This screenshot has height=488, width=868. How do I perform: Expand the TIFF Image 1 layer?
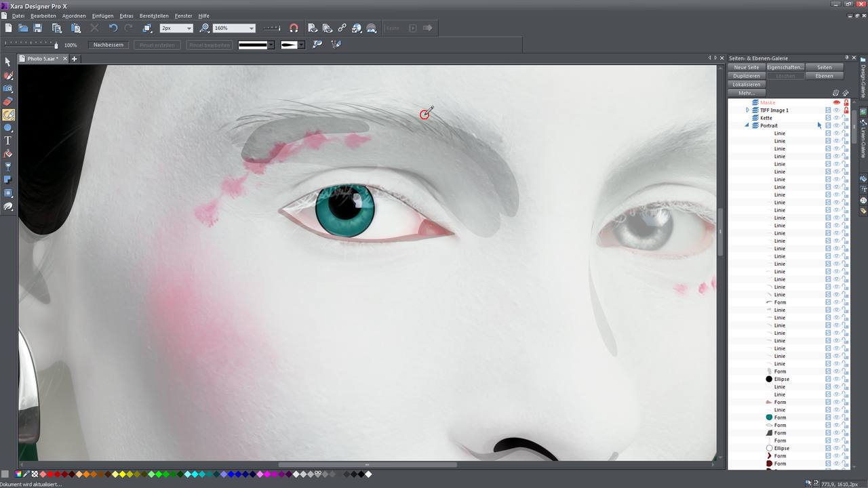pos(747,110)
